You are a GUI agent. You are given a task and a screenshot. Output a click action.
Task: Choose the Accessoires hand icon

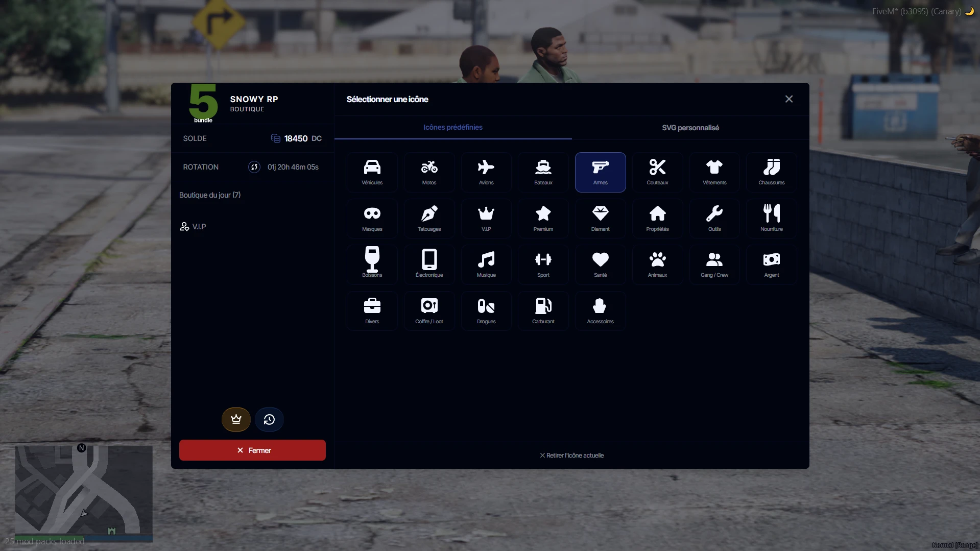tap(601, 311)
